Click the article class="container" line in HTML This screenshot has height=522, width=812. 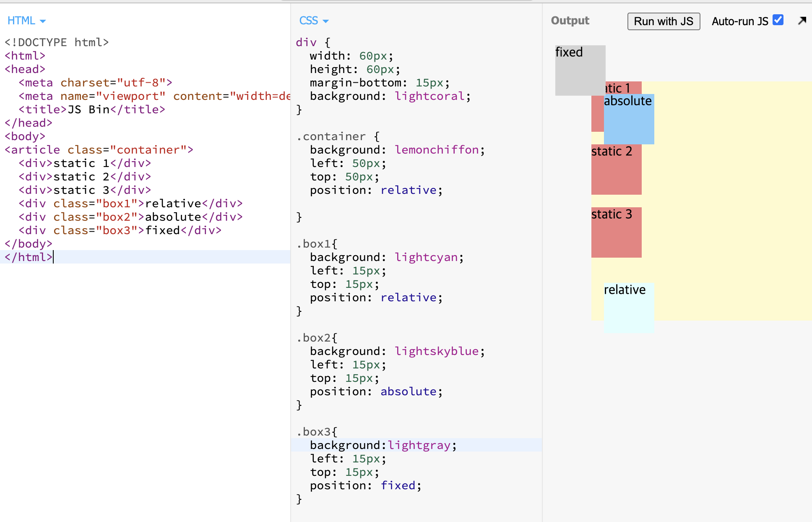point(99,150)
